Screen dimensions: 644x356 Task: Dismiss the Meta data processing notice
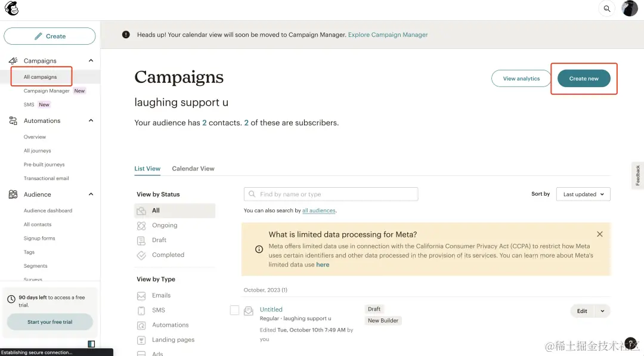(x=600, y=234)
